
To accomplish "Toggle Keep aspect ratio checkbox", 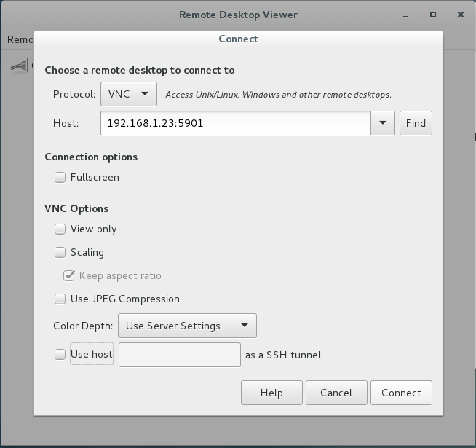I will (x=69, y=275).
